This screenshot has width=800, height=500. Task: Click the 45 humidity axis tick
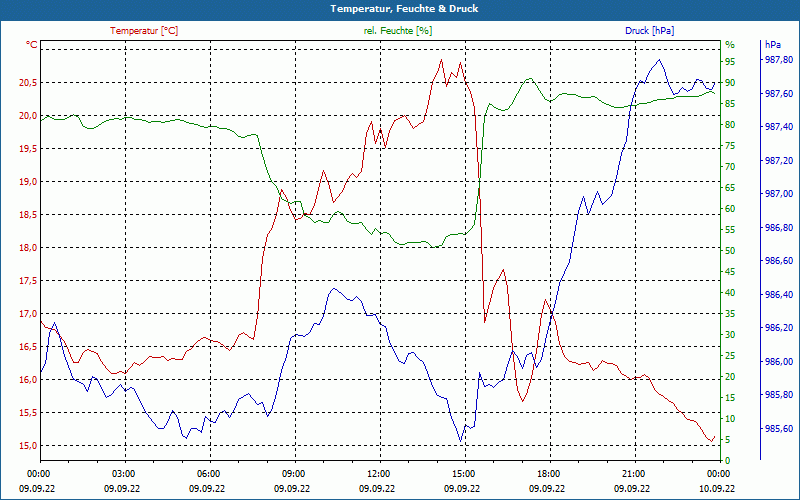(730, 272)
